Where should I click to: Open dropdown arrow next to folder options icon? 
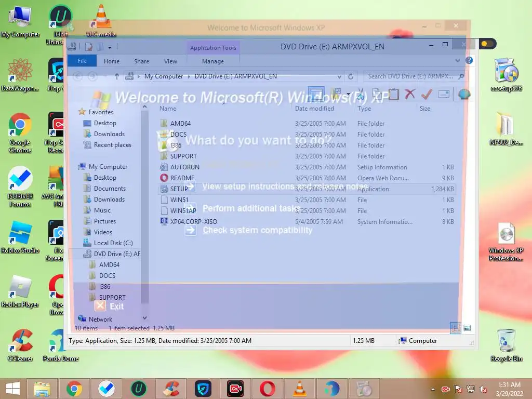coord(348,94)
